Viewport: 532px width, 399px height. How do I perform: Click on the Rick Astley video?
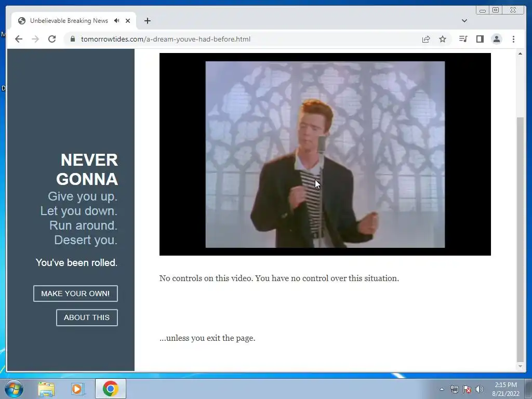[325, 154]
